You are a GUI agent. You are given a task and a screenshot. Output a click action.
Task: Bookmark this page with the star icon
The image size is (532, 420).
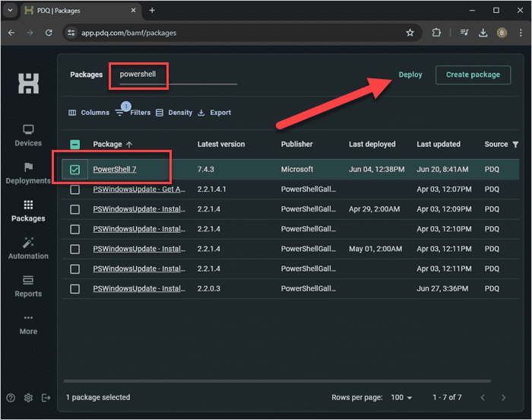pyautogui.click(x=410, y=33)
